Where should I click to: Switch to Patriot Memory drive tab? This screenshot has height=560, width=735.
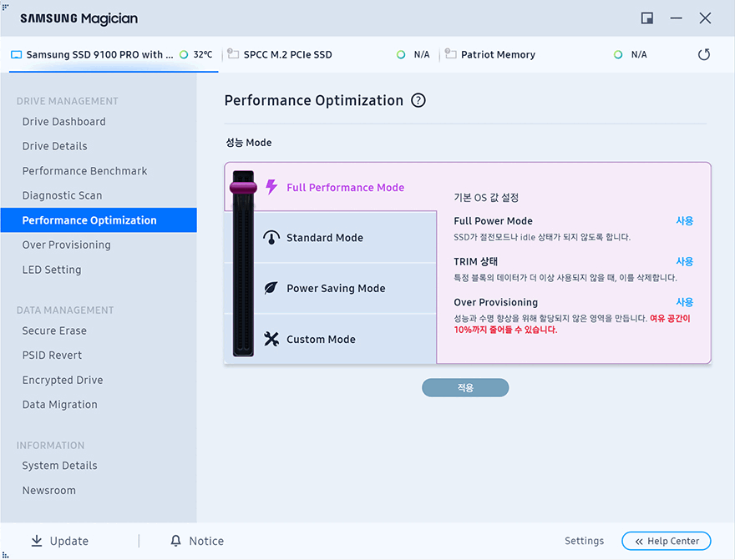(548, 55)
